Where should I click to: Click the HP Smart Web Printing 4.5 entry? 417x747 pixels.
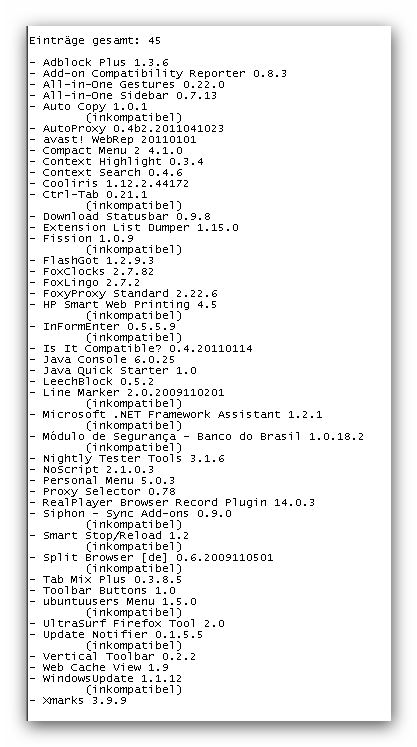(130, 305)
